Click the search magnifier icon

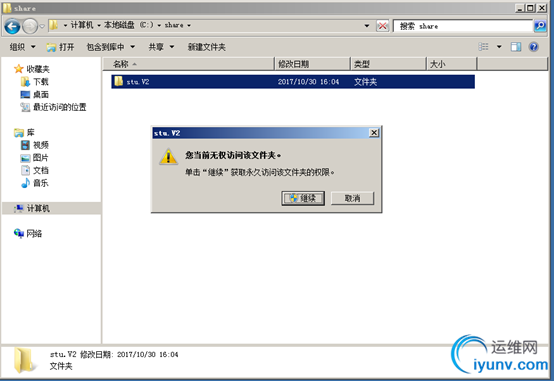540,26
